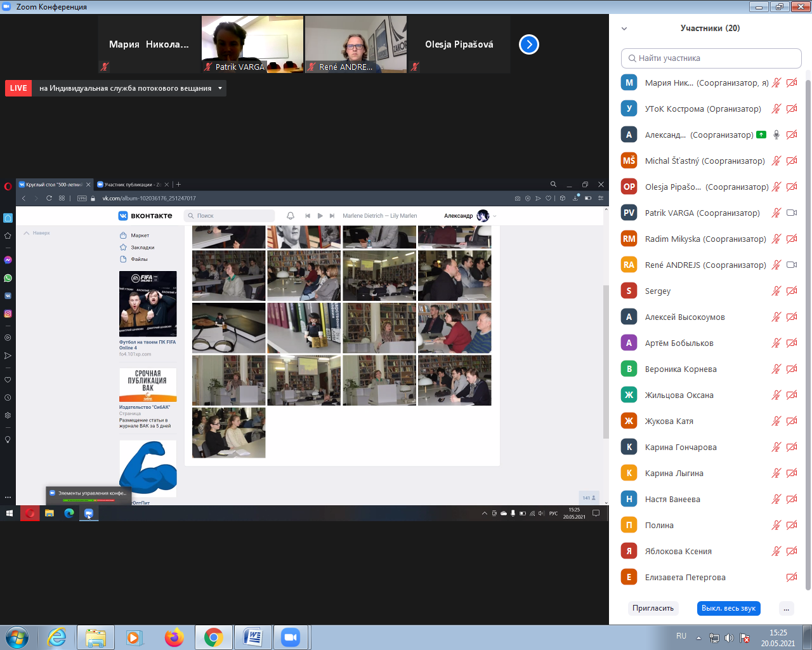Click Пригласить button
Screen dimensions: 812x650
pyautogui.click(x=653, y=608)
